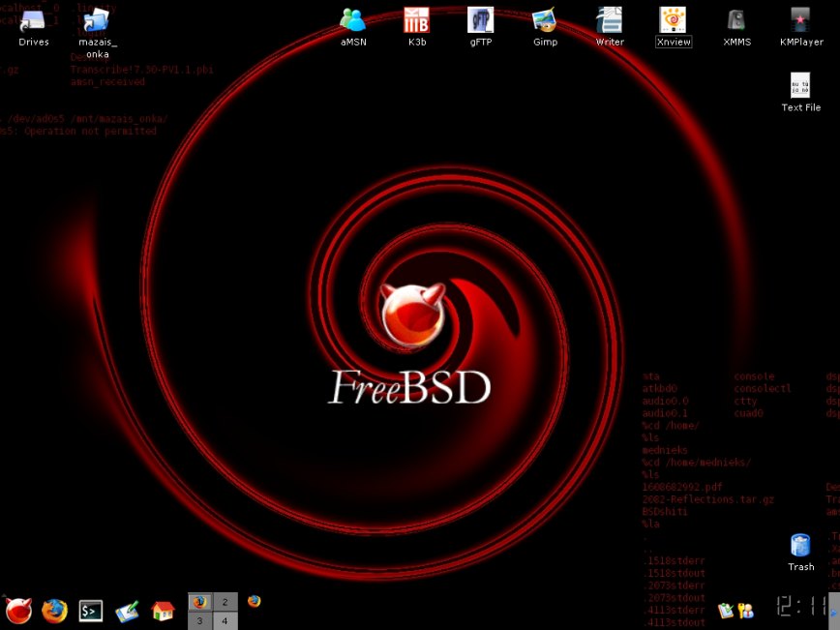
Task: Open the home folder panel icon
Action: tap(163, 611)
